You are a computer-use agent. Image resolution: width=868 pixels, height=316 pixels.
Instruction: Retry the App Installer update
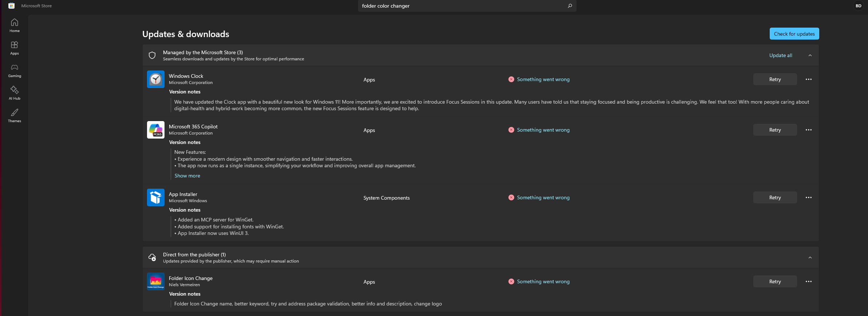pos(775,197)
